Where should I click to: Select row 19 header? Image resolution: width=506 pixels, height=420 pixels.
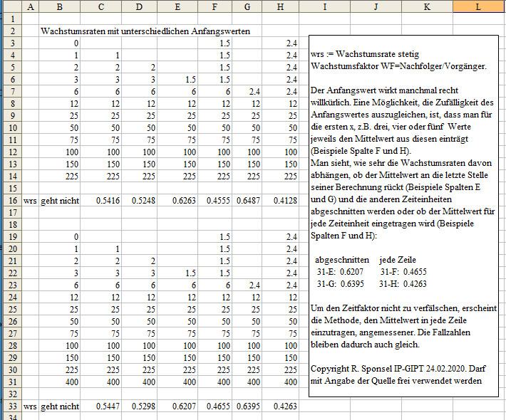[13, 237]
